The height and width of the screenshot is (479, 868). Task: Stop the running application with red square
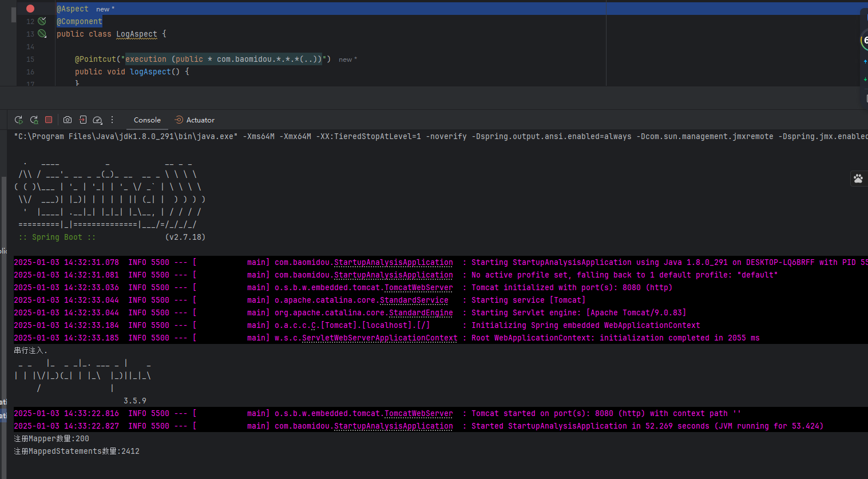[49, 120]
